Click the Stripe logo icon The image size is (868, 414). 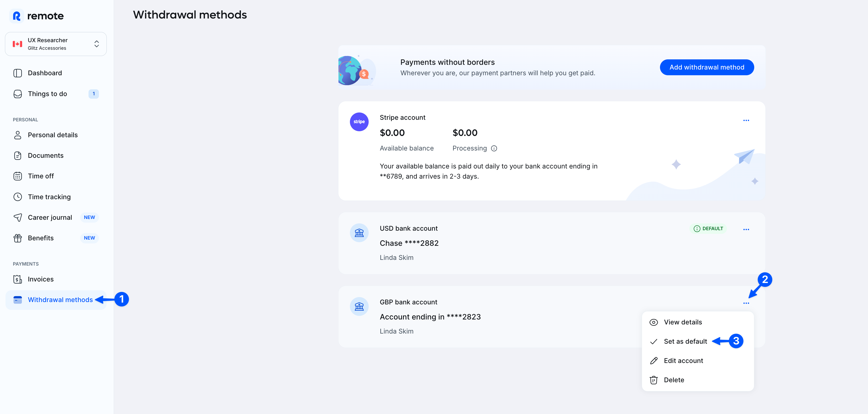point(359,122)
